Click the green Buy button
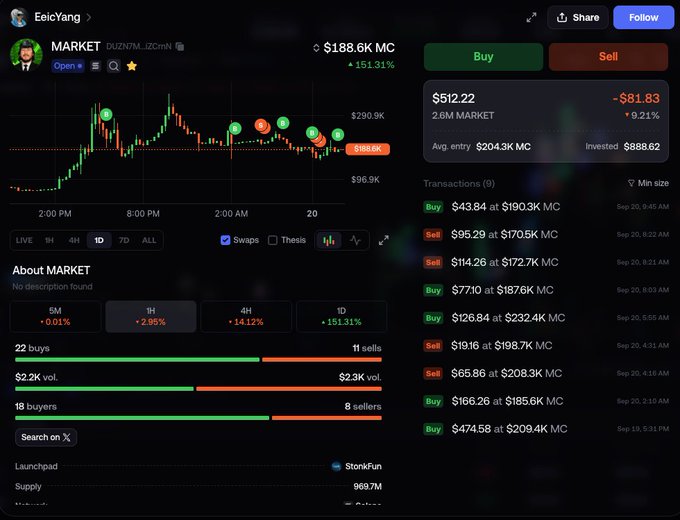 point(483,57)
